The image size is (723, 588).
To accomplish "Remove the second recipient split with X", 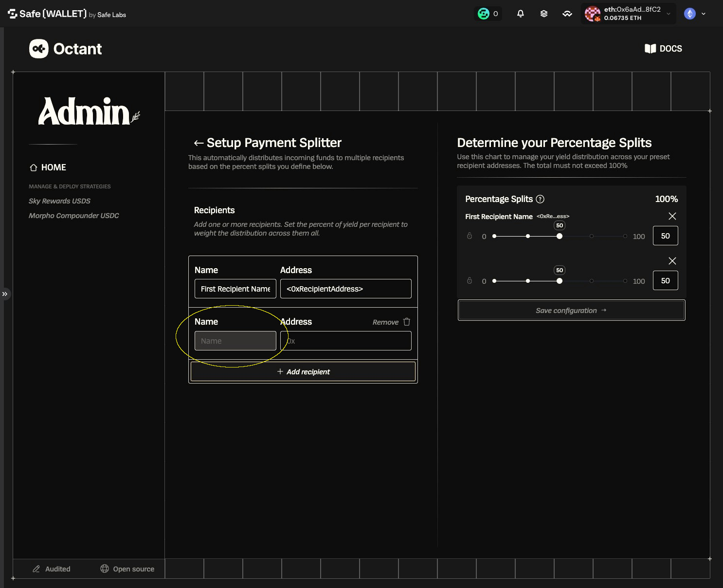I will coord(672,261).
